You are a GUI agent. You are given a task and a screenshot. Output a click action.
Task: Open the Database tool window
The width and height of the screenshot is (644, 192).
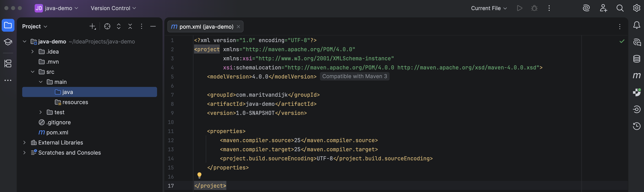click(636, 59)
